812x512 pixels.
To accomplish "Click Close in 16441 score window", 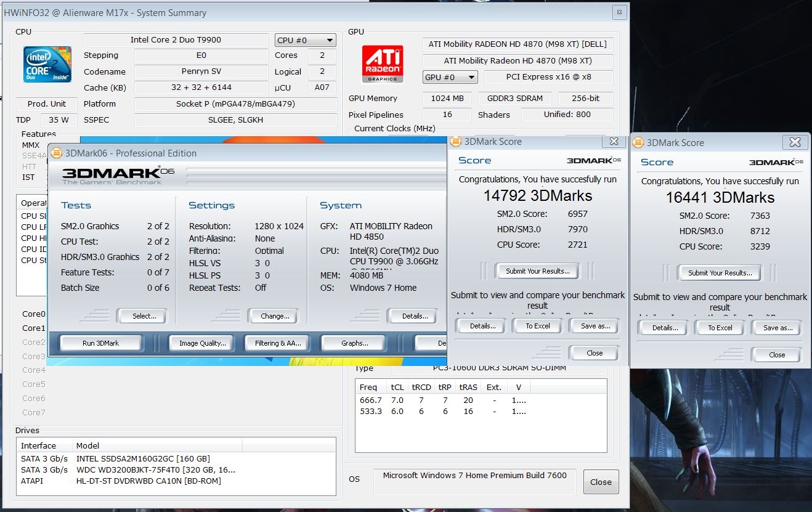I will point(777,355).
